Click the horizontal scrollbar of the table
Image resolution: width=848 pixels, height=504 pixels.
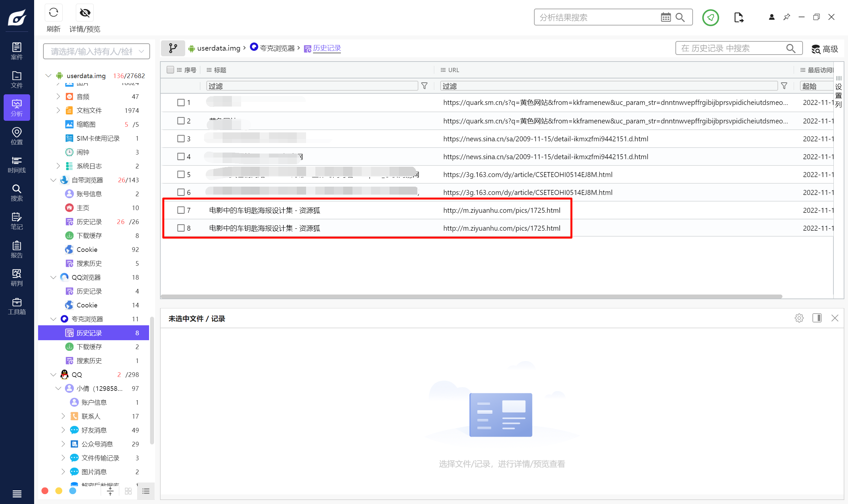(471, 297)
